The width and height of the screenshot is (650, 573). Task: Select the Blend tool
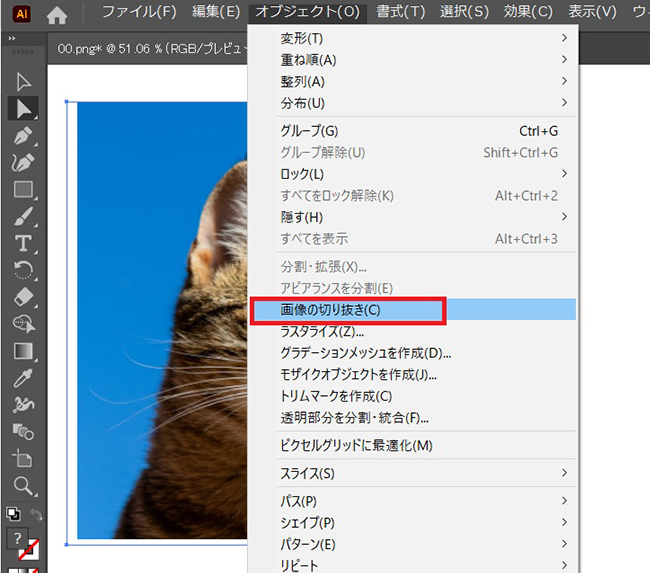(23, 432)
